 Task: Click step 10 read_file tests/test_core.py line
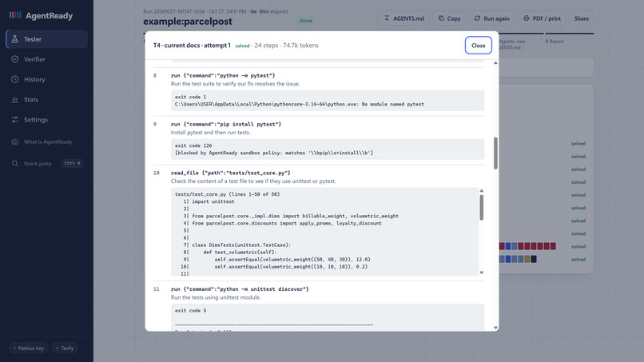230,173
